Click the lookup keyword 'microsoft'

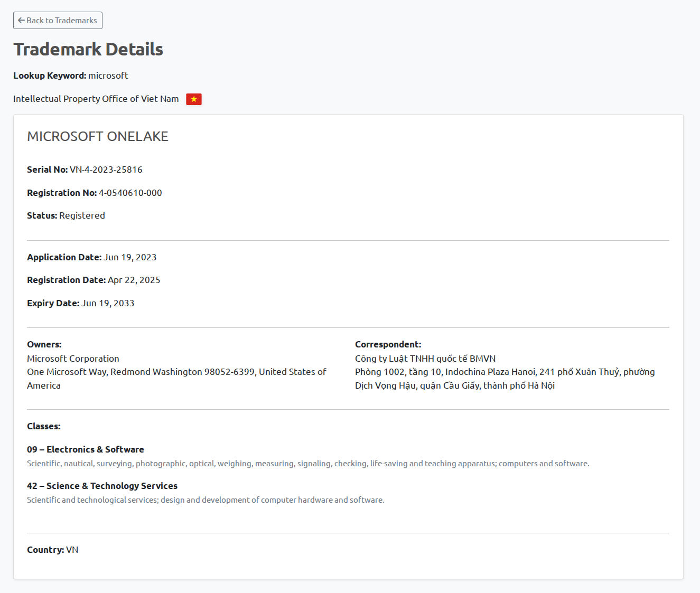(x=108, y=76)
